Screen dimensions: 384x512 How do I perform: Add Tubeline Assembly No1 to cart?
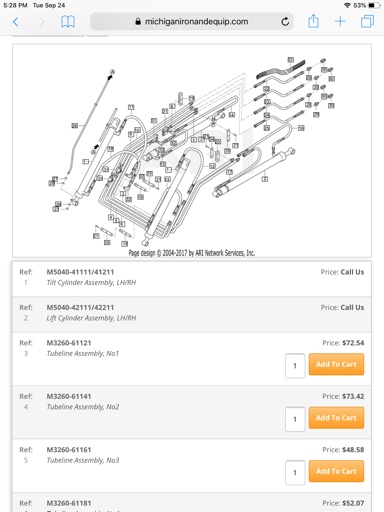point(336,364)
